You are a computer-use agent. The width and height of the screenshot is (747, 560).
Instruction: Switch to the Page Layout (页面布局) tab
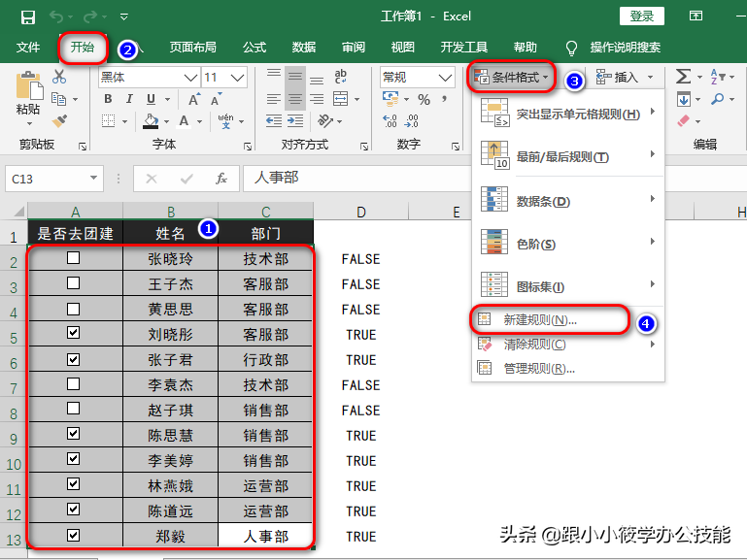193,48
